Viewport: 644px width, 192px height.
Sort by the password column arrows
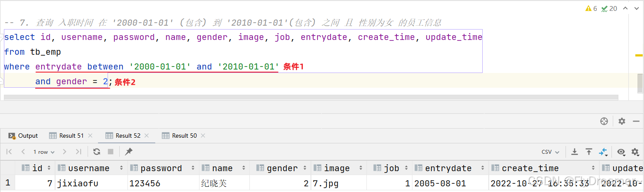(x=192, y=168)
